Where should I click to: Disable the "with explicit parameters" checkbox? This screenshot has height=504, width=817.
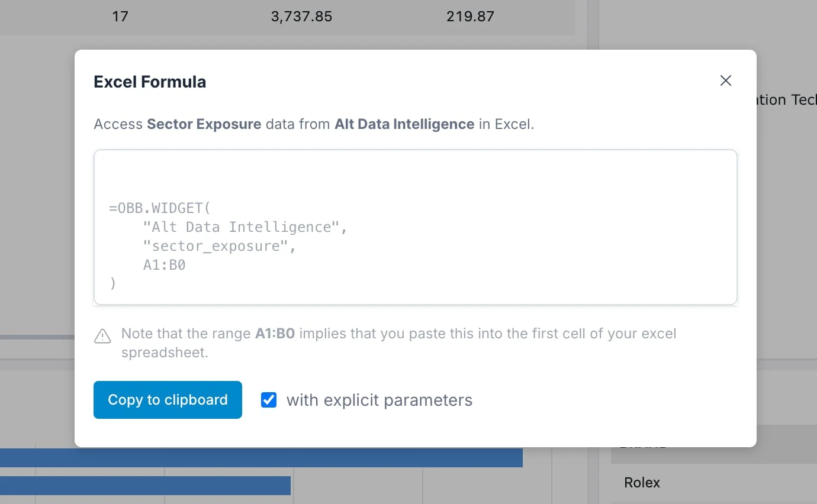[x=269, y=400]
